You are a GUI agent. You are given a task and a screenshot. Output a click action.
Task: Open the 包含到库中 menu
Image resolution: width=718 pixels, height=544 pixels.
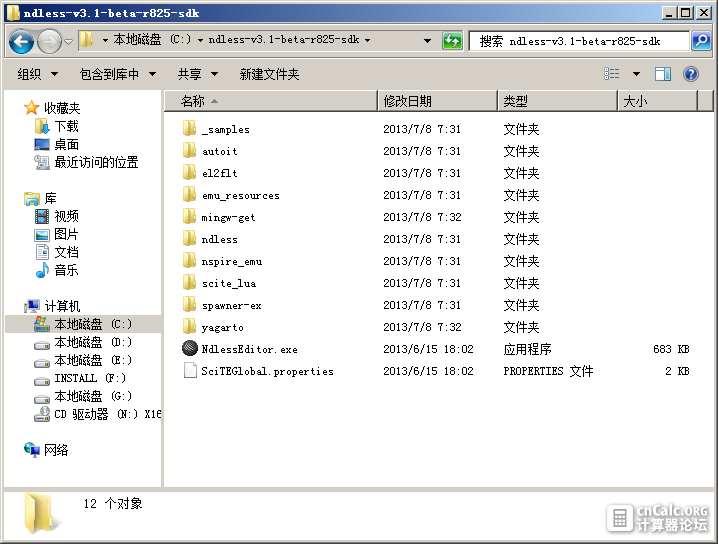[x=118, y=74]
